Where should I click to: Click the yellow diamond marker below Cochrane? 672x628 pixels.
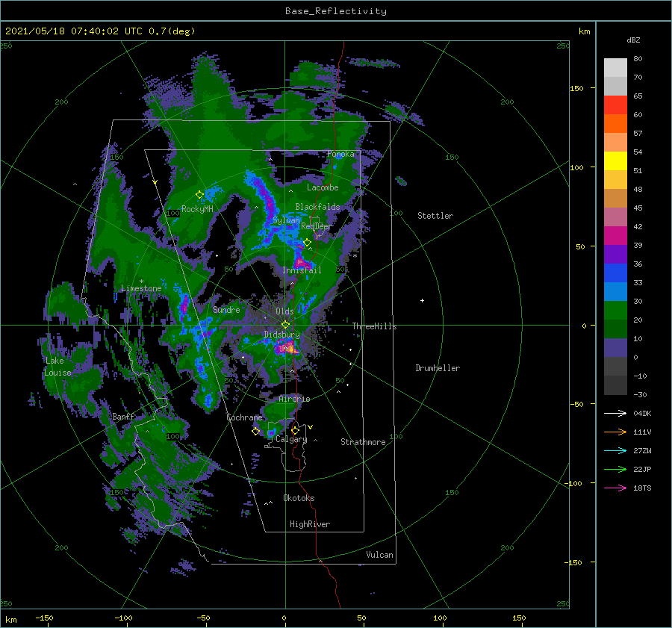(255, 432)
